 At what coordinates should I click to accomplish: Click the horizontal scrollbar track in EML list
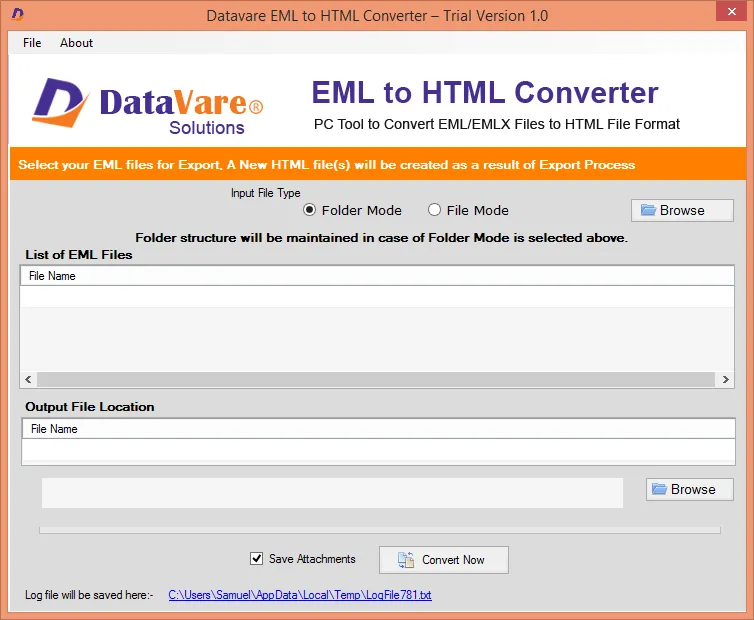coord(376,380)
